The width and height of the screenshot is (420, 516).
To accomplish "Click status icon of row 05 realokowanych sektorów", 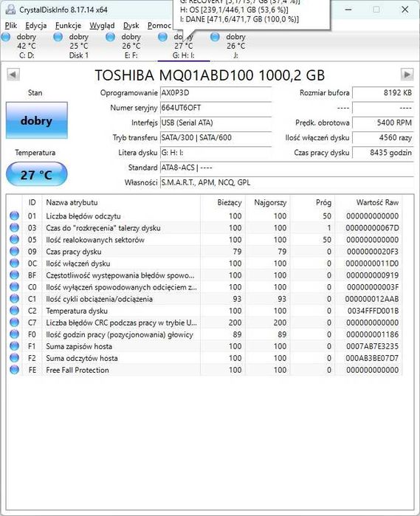I will click(14, 239).
